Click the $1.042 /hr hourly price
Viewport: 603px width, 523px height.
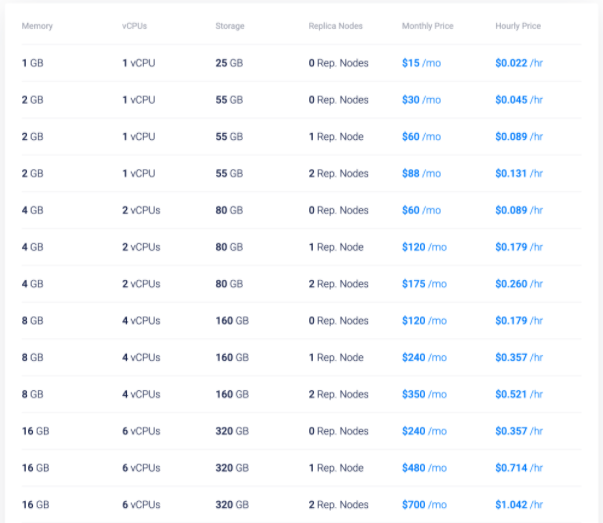[x=519, y=505]
